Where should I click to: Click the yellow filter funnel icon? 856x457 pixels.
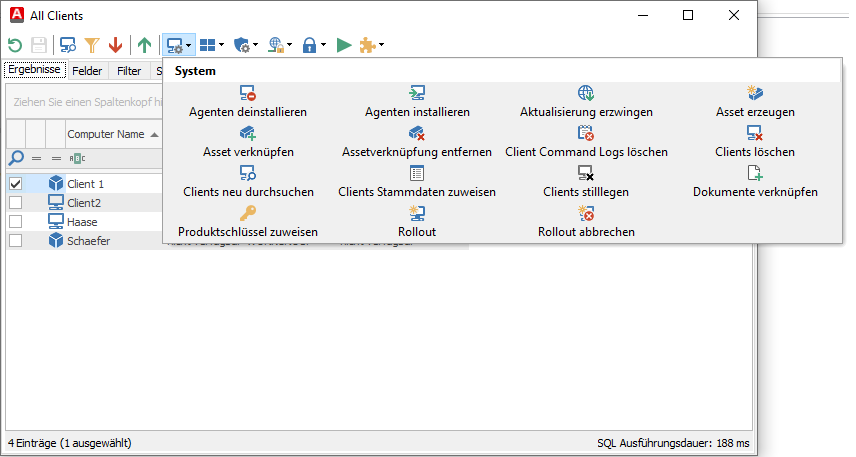tap(92, 45)
